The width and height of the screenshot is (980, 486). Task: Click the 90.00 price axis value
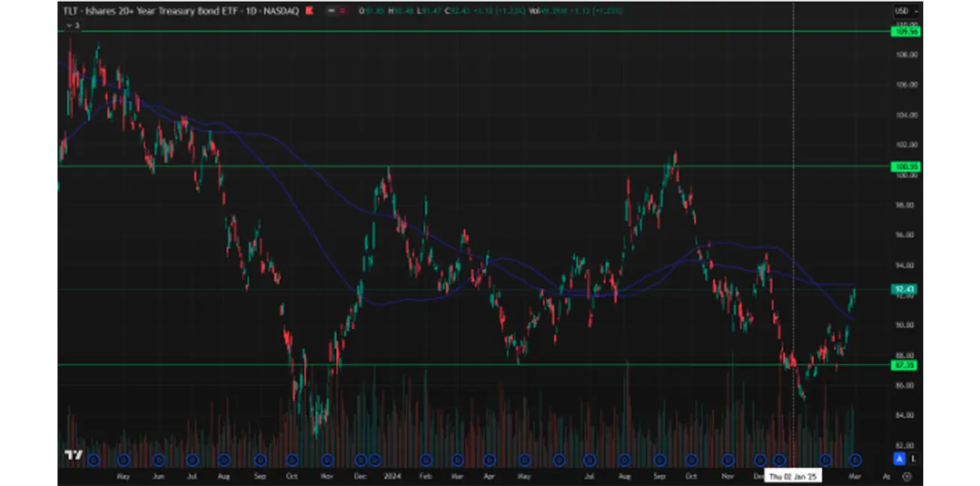click(905, 324)
